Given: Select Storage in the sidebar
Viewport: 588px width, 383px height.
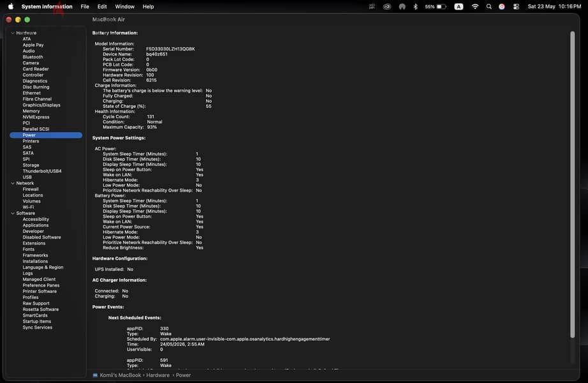Looking at the screenshot, I should [x=31, y=165].
